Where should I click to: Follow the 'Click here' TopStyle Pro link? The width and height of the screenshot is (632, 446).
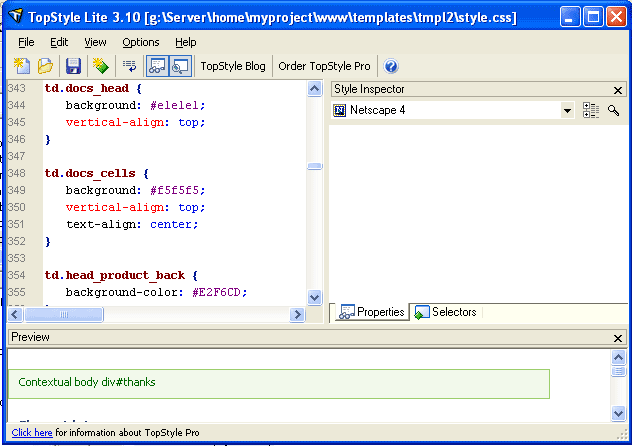[x=32, y=433]
